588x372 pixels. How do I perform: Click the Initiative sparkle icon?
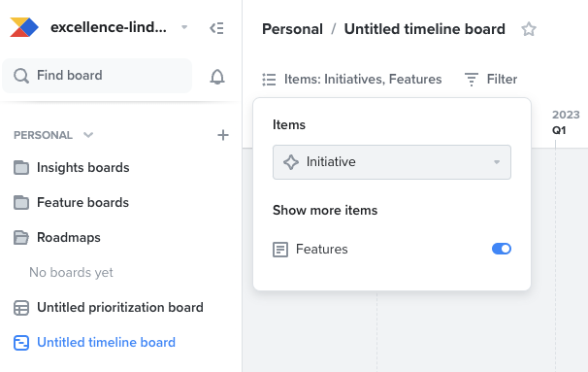pyautogui.click(x=291, y=162)
